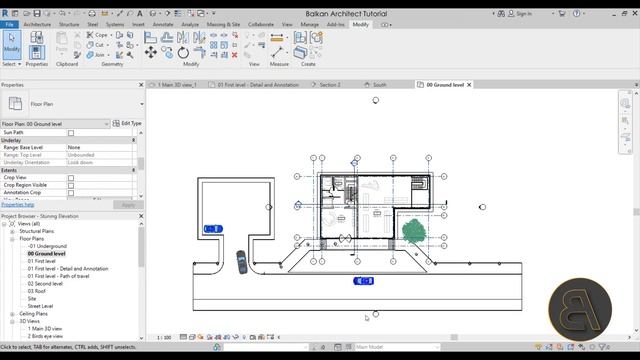Screen dimensions: 640x360
Task: Open the Cut geometry dropdown arrow
Action: [x=108, y=45]
